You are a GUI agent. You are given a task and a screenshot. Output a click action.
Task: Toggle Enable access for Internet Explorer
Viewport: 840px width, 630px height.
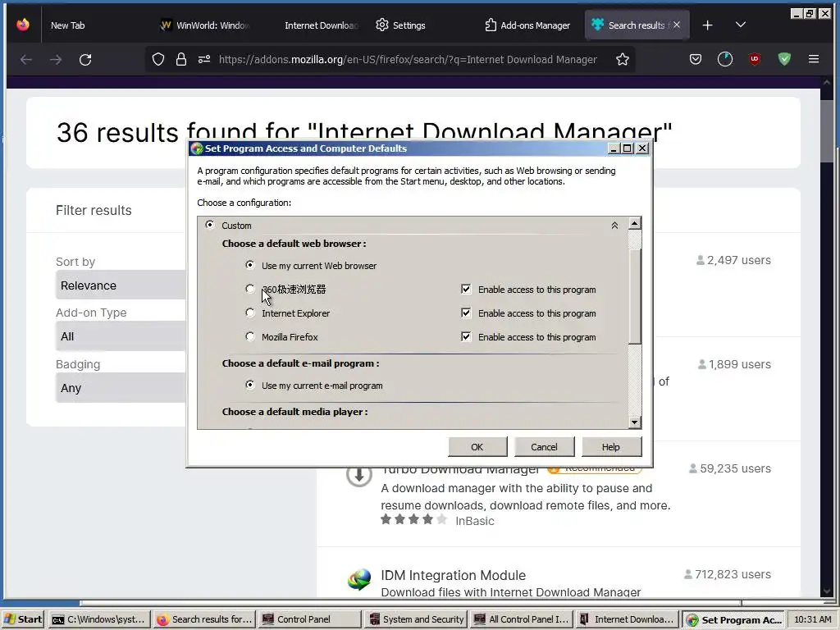click(x=466, y=313)
